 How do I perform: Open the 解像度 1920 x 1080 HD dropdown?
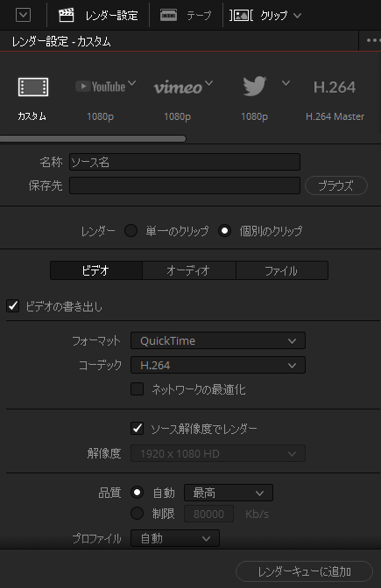[218, 454]
